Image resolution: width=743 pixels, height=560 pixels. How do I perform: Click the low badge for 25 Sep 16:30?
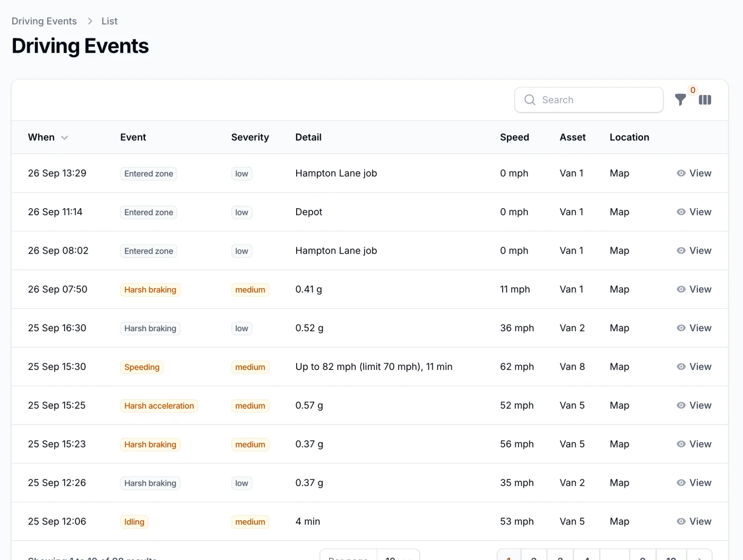[241, 329]
